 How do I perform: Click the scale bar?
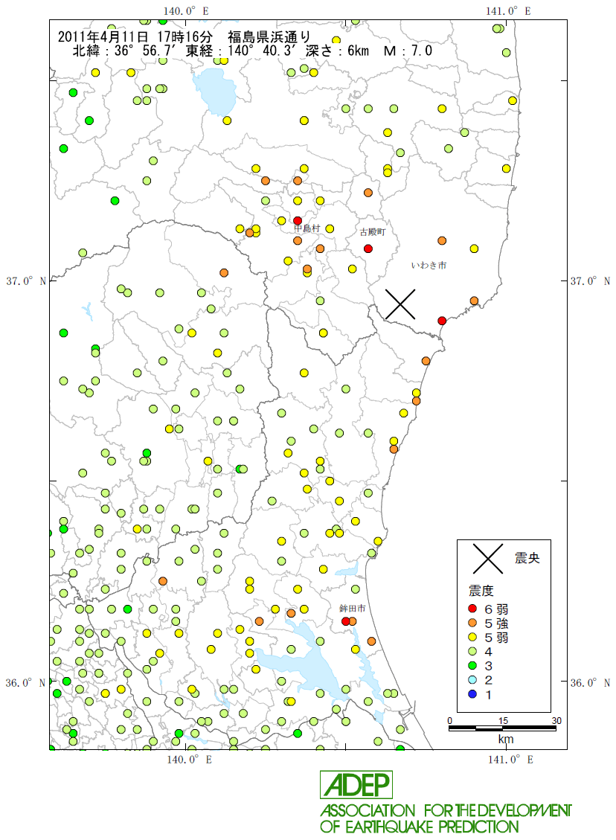[502, 728]
